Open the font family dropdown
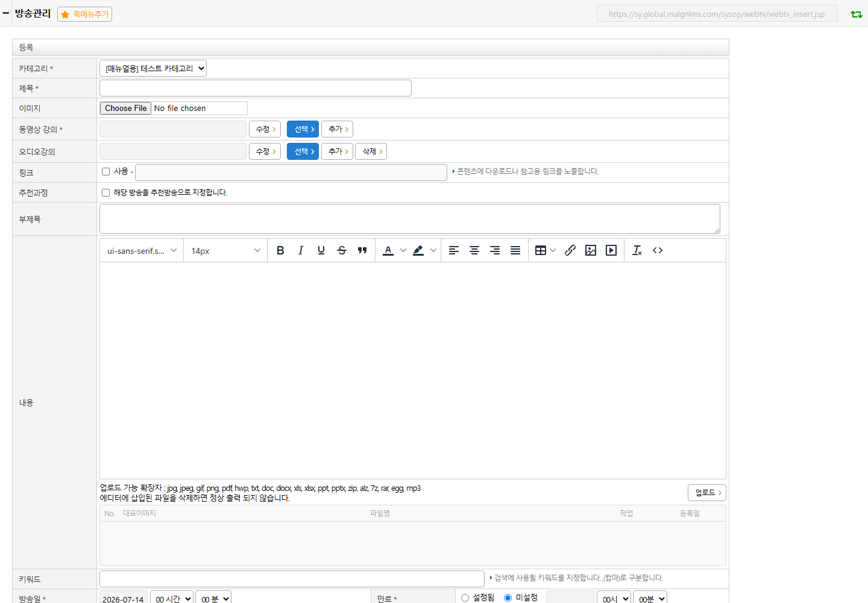 [x=142, y=250]
